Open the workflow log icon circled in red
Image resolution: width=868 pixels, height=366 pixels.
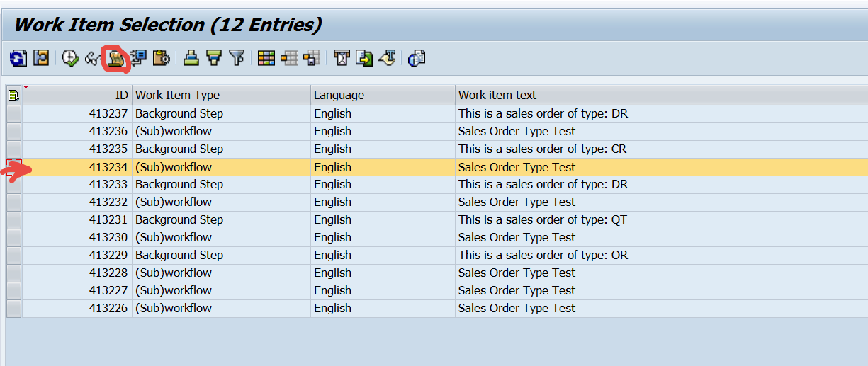click(115, 59)
